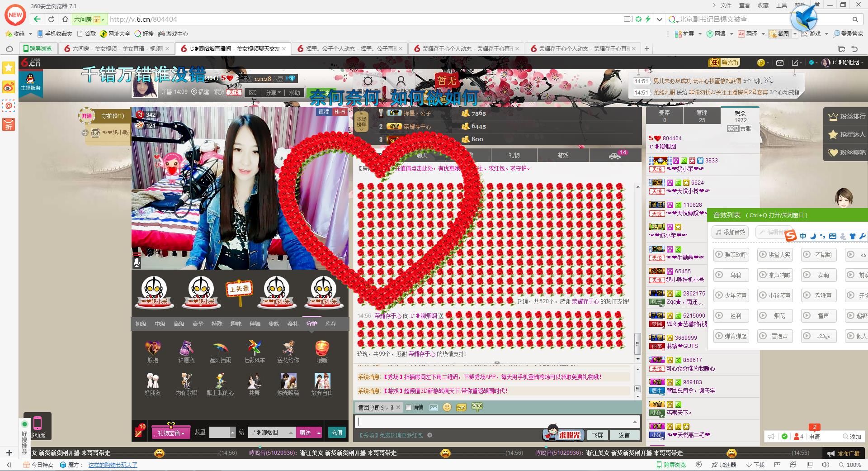Open the 麦序 0 tab
The image size is (868, 471).
click(x=664, y=116)
